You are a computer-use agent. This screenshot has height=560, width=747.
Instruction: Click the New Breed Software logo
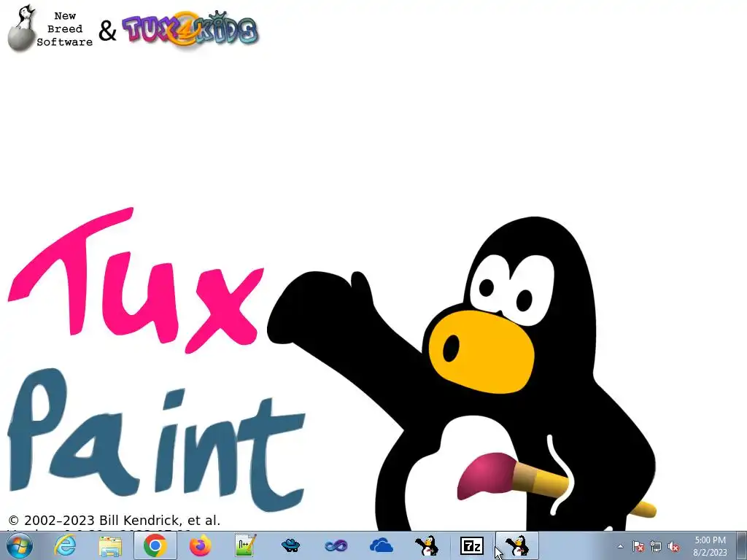pyautogui.click(x=50, y=28)
